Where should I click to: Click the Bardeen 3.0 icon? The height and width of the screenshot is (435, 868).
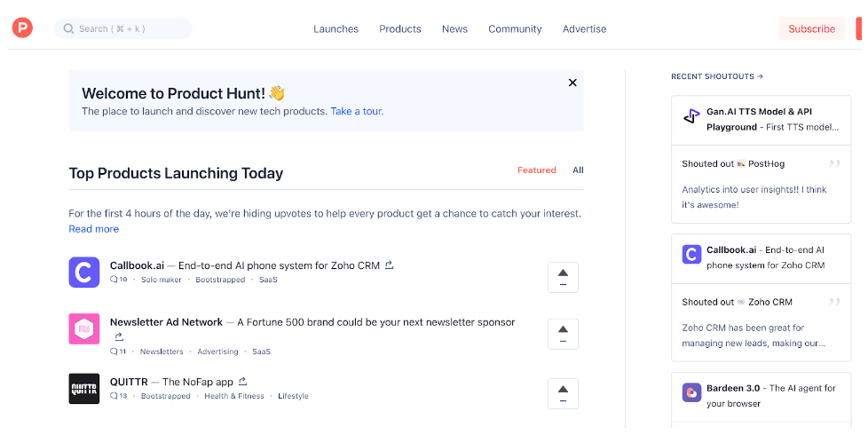[691, 392]
